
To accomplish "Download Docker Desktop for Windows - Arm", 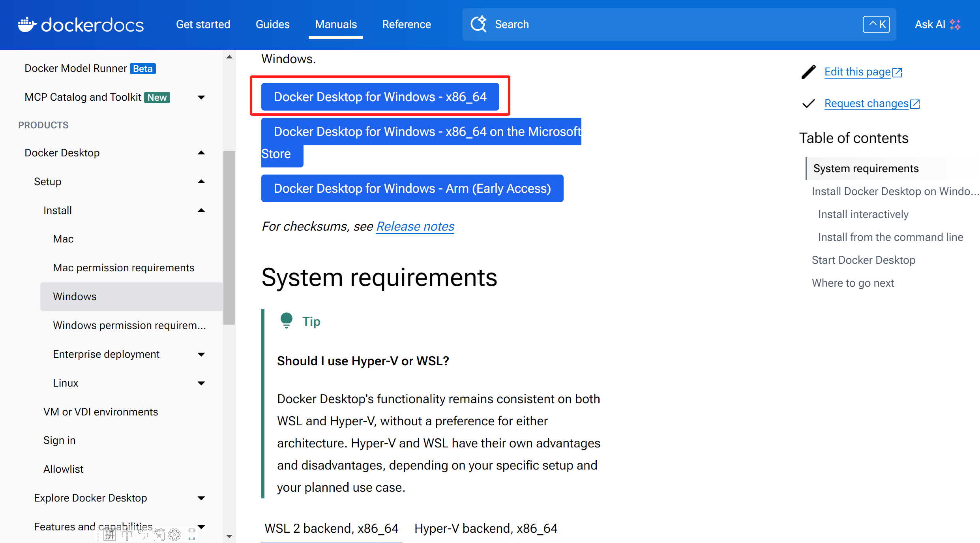I will (x=412, y=188).
